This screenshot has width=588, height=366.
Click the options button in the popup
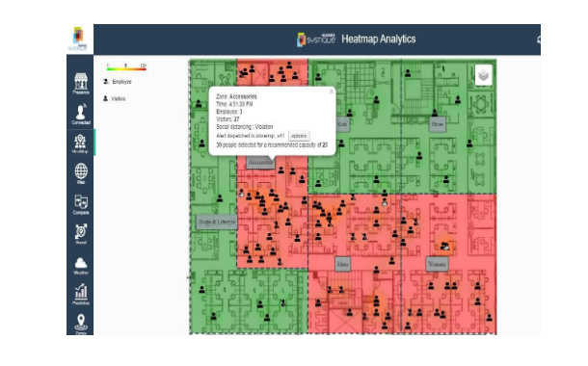click(x=299, y=136)
